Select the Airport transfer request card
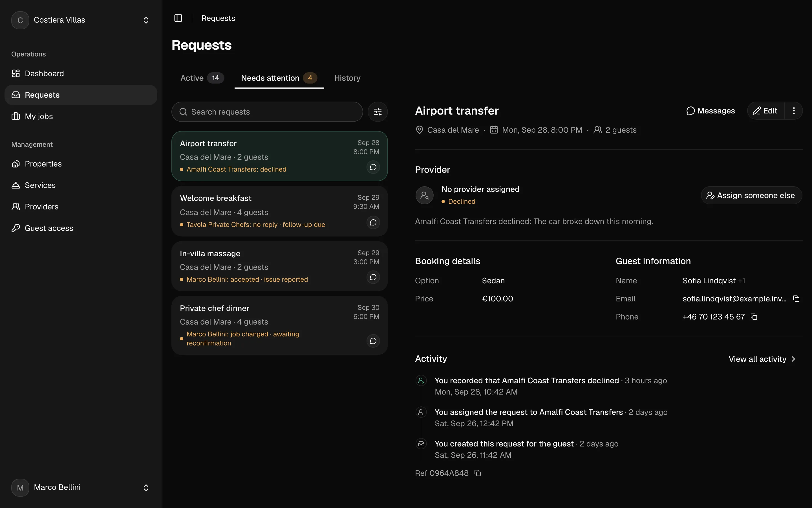812x508 pixels. click(x=279, y=156)
